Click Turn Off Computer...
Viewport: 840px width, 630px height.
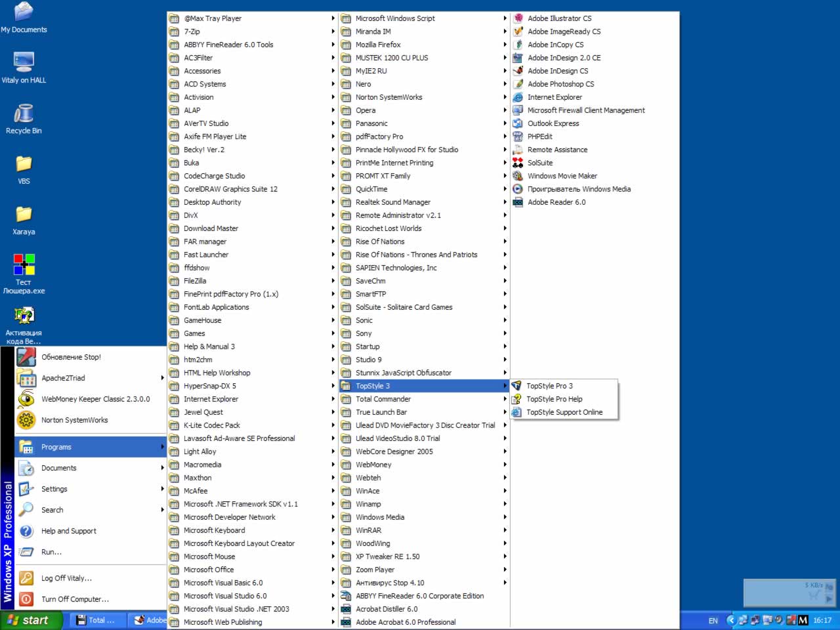pyautogui.click(x=91, y=599)
